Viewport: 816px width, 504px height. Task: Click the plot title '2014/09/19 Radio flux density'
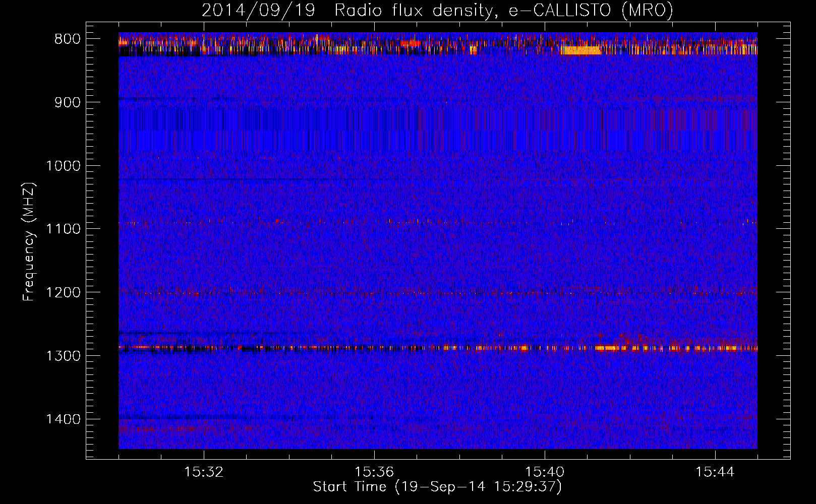point(437,11)
